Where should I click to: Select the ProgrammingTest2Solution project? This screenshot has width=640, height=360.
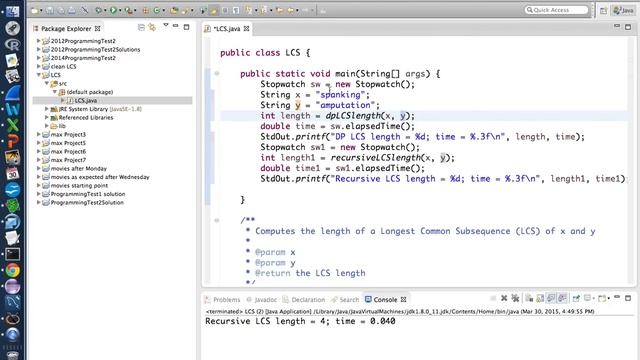coord(87,202)
